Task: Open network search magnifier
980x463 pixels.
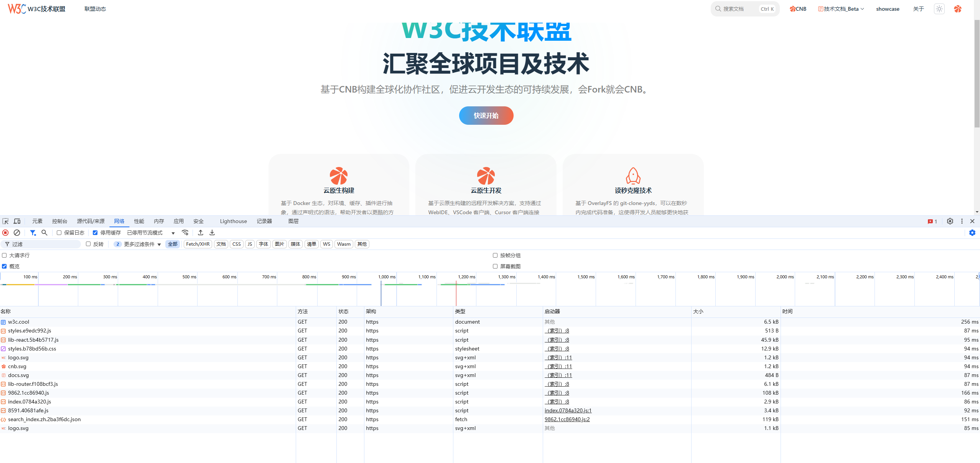Action: pyautogui.click(x=44, y=233)
